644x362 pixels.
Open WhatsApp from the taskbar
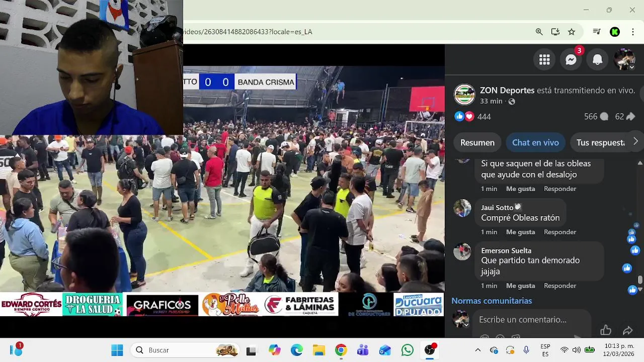(x=408, y=350)
